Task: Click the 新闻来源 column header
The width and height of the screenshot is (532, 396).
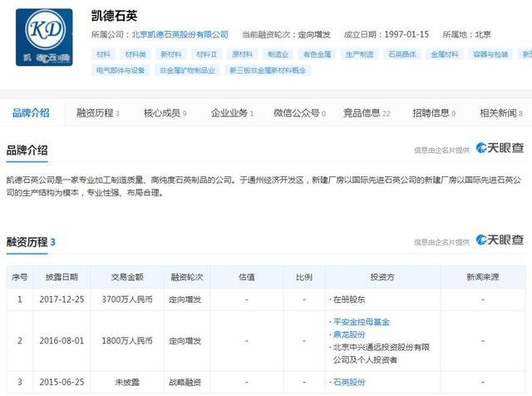Action: [x=483, y=277]
